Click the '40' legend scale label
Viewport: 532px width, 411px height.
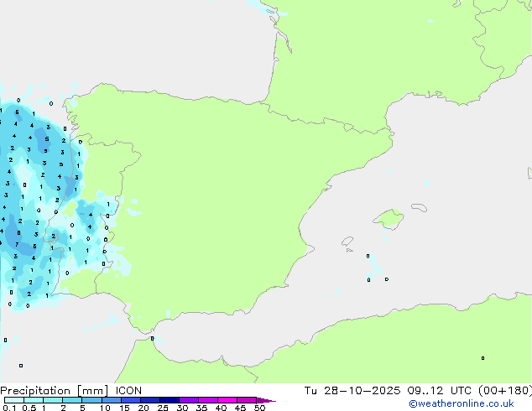click(x=221, y=408)
